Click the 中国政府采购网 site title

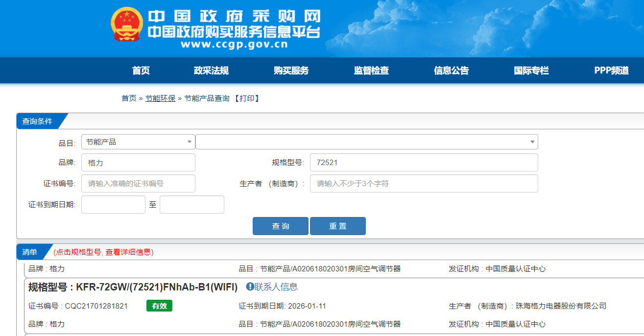[234, 16]
